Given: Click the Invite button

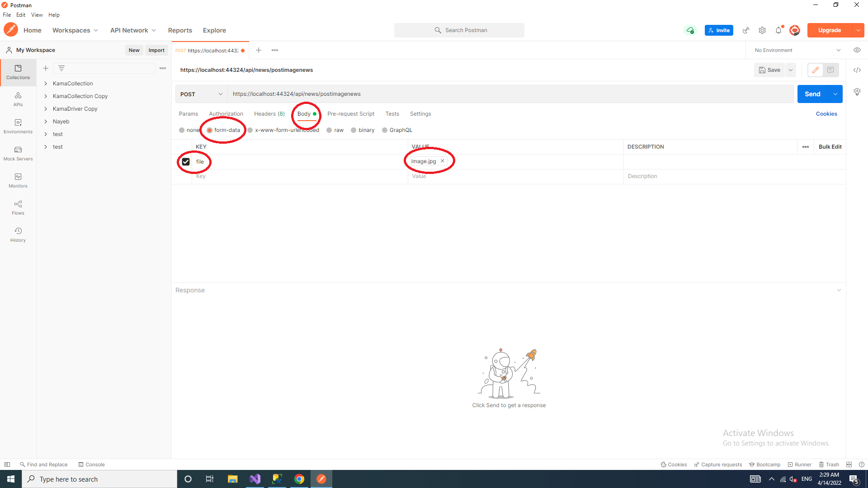Looking at the screenshot, I should (x=719, y=30).
